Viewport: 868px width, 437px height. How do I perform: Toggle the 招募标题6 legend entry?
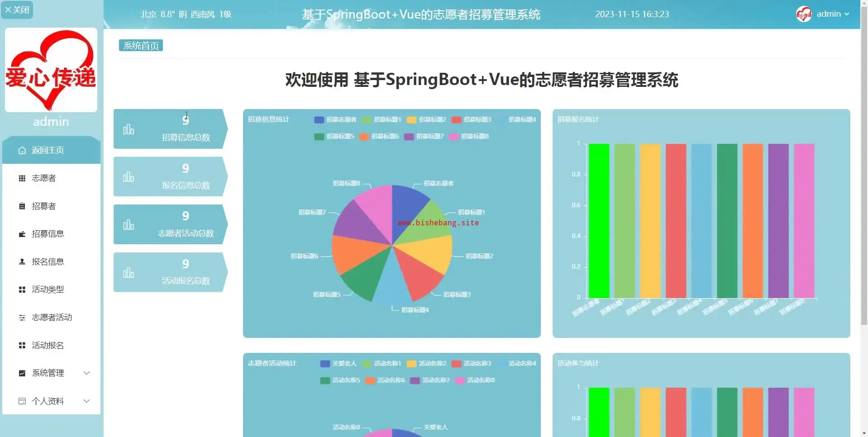[379, 137]
